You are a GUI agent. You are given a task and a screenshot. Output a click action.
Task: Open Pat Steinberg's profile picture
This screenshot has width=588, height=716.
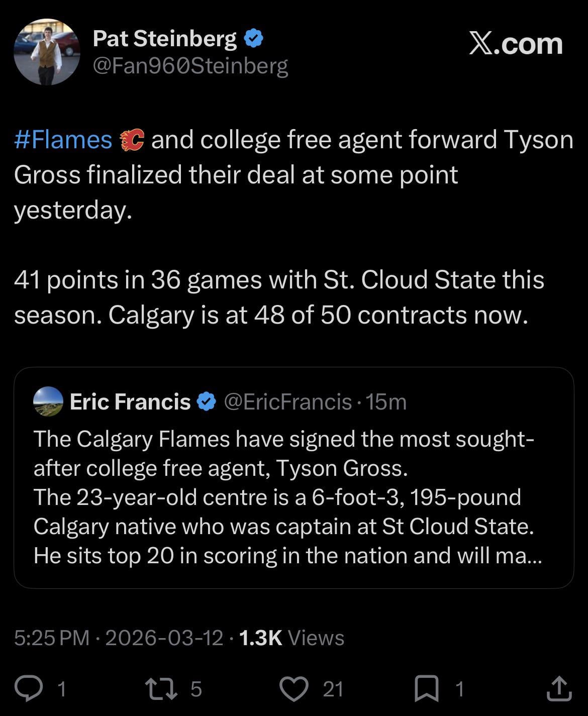[47, 52]
